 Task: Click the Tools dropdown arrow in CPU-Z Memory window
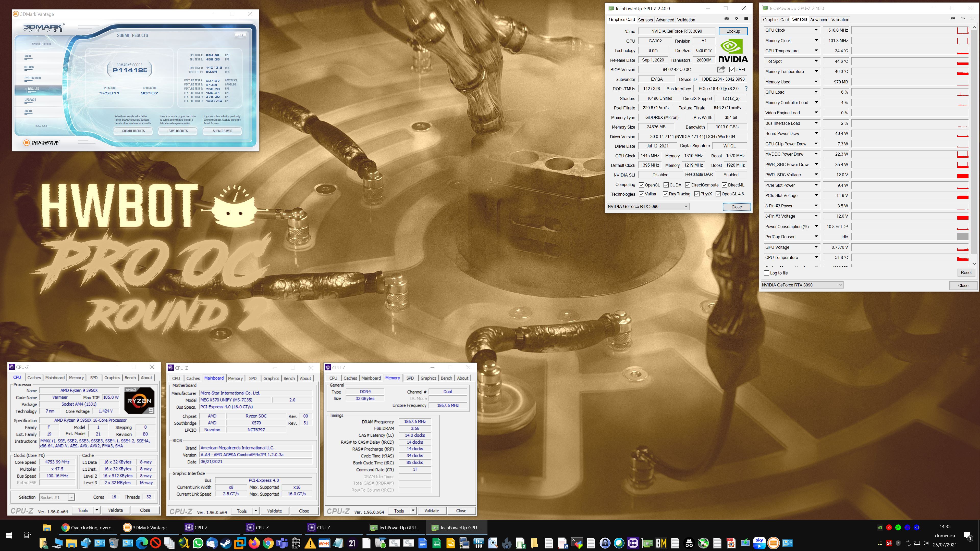click(x=413, y=511)
